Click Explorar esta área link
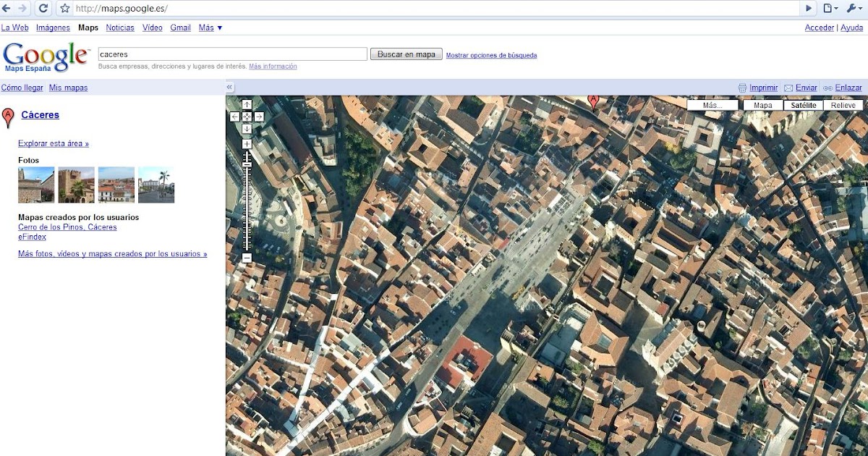 (x=54, y=143)
